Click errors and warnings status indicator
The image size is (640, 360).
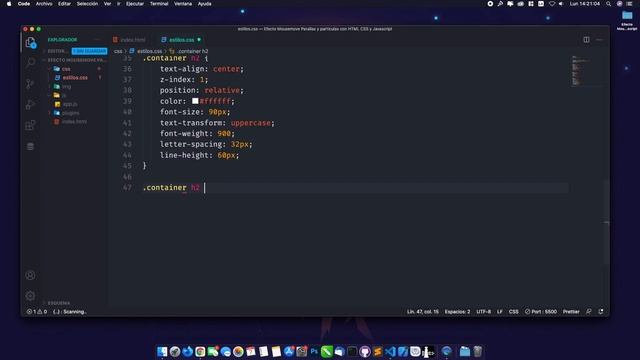pyautogui.click(x=37, y=312)
